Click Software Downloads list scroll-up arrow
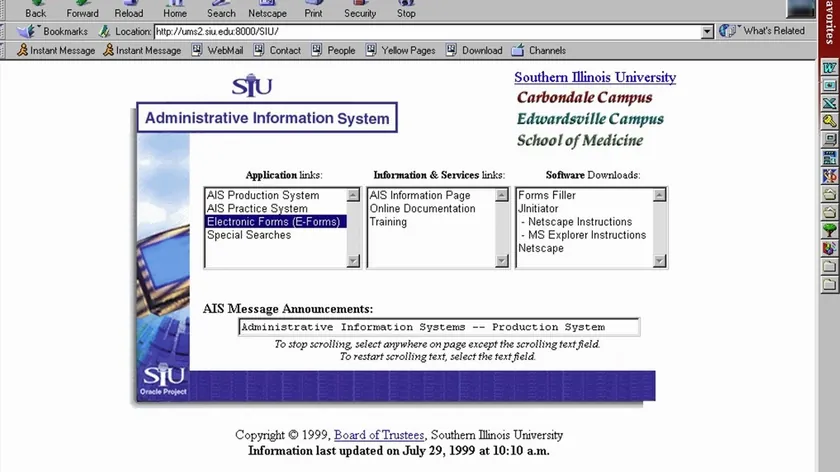Image resolution: width=840 pixels, height=472 pixels. [x=659, y=195]
